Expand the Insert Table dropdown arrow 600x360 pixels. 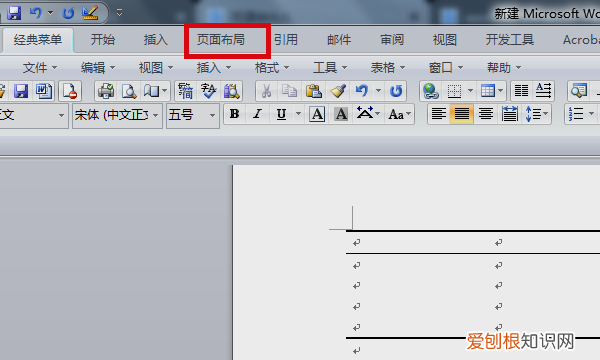coord(501,91)
